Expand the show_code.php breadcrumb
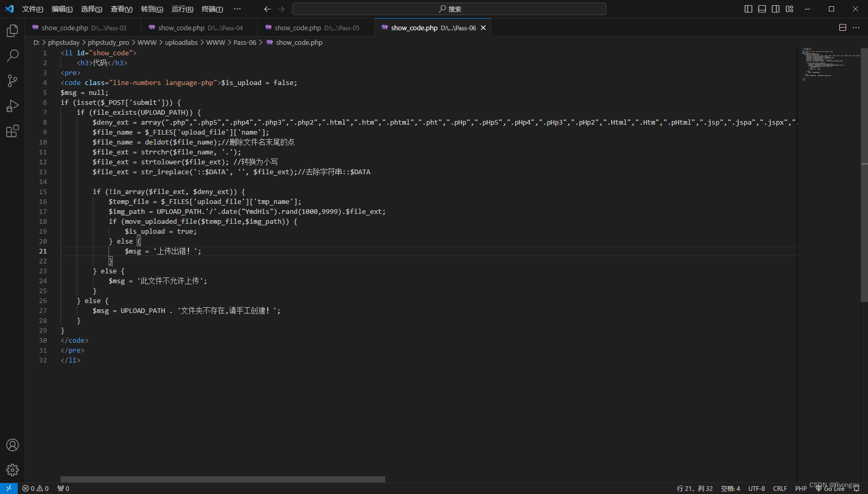Screen dimensions: 868x494 (x=295, y=42)
